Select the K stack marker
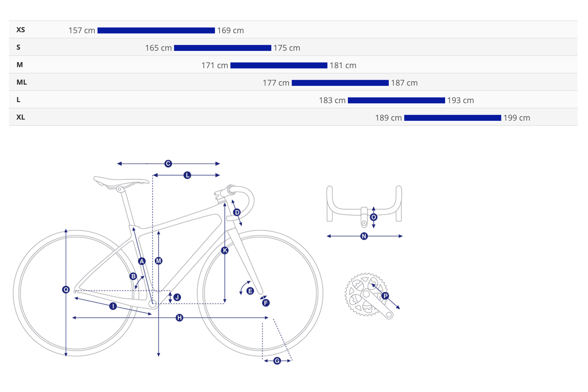Screen dimensions: 588x392 (225, 250)
